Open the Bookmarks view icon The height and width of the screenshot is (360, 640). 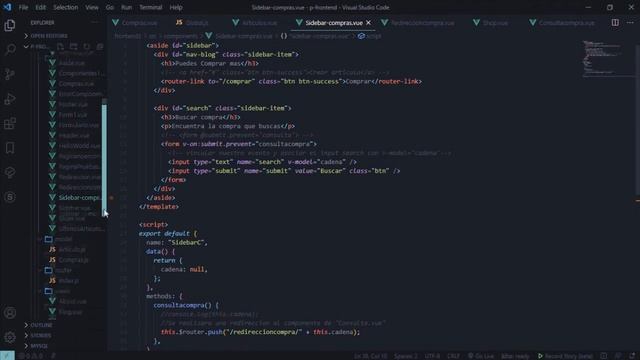coord(9,148)
